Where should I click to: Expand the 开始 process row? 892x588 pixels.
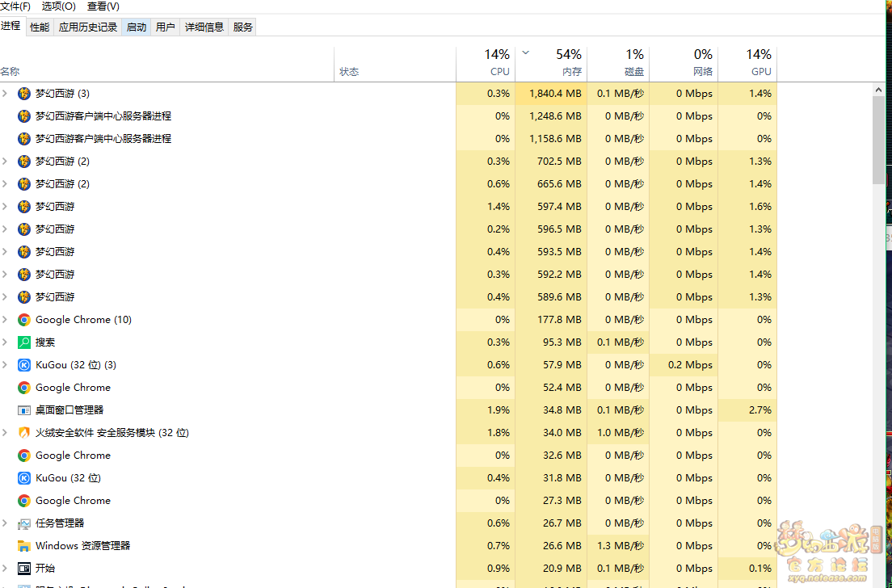point(5,569)
